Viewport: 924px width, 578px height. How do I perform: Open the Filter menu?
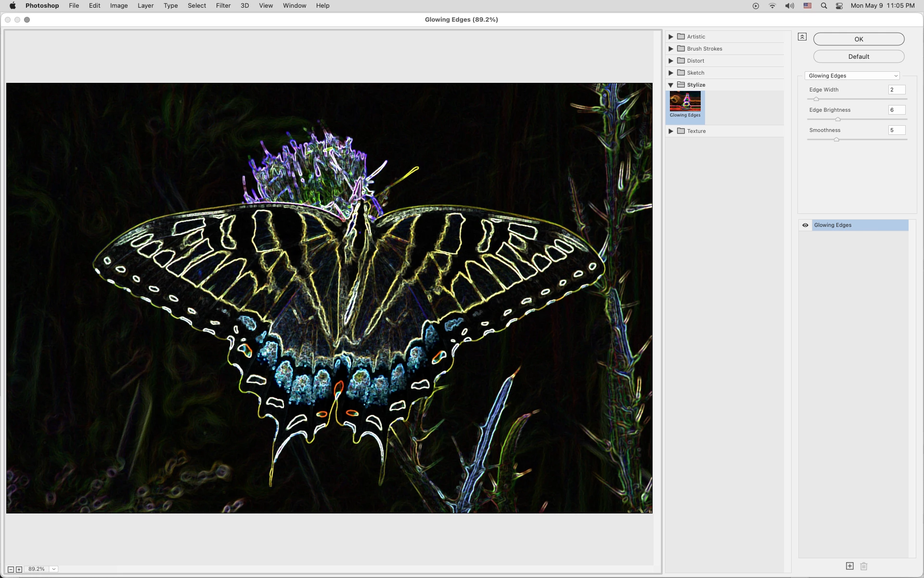[x=223, y=6]
